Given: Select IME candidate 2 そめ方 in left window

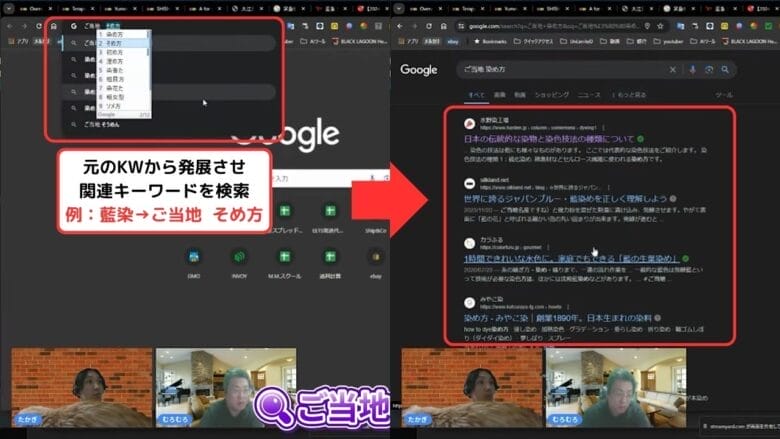Looking at the screenshot, I should pyautogui.click(x=123, y=43).
